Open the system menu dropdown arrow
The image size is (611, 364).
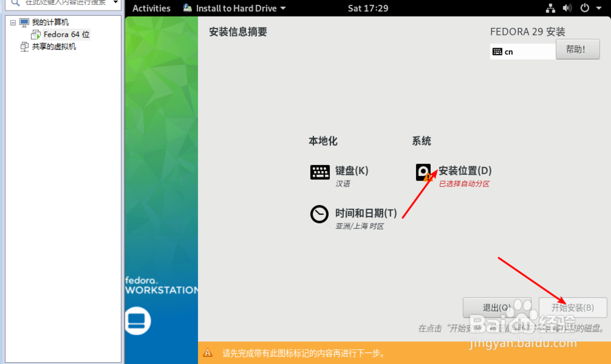click(599, 8)
